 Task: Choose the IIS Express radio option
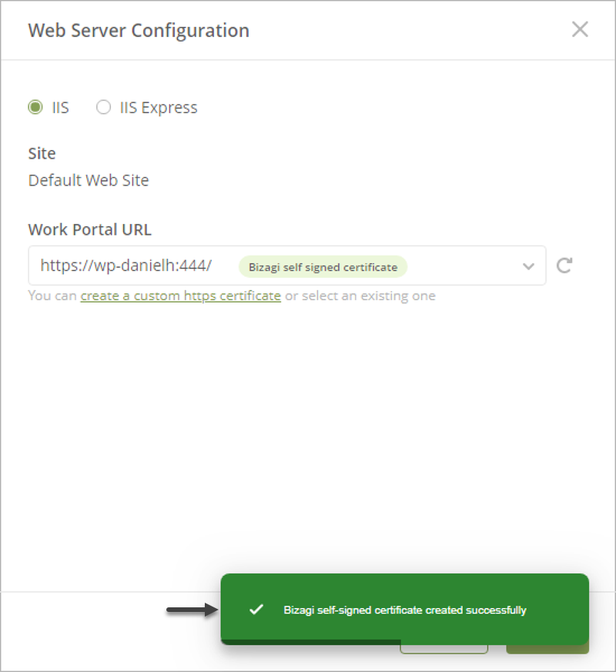click(103, 107)
